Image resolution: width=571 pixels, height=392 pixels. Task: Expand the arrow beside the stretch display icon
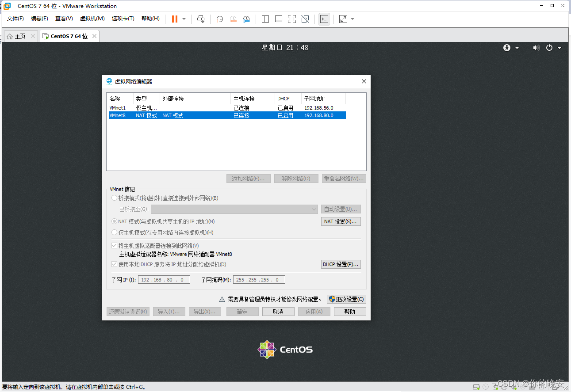pos(353,19)
